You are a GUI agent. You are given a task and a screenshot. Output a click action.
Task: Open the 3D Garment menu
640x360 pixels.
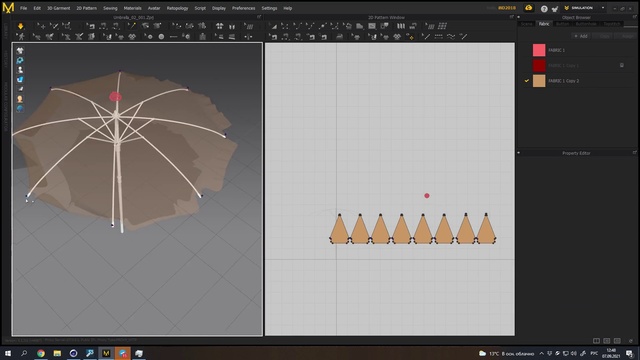[x=58, y=8]
